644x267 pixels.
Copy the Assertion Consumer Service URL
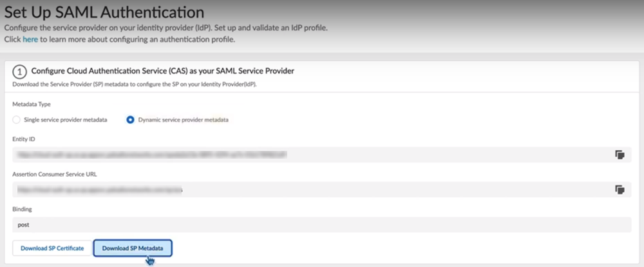620,190
